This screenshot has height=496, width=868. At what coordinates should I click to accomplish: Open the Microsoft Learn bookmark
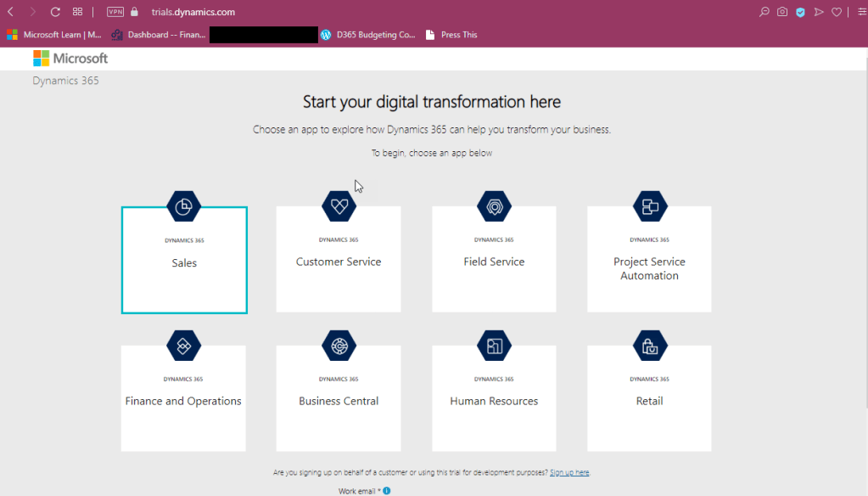[x=54, y=35]
